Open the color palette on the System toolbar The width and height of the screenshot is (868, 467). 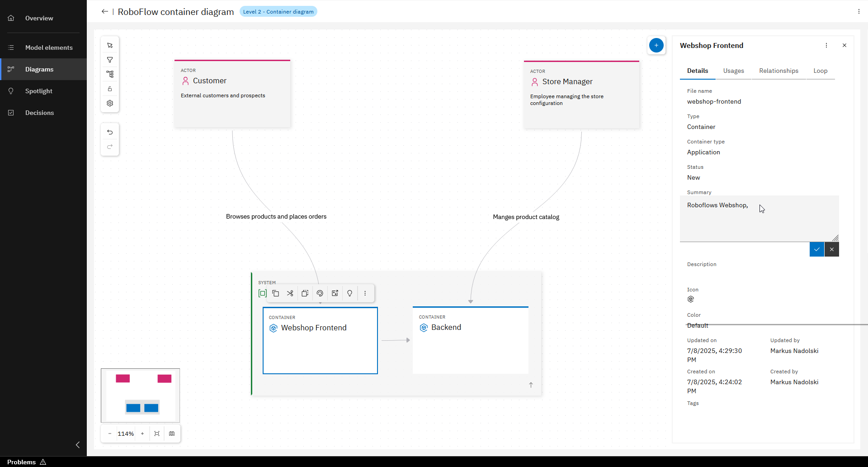coord(320,293)
